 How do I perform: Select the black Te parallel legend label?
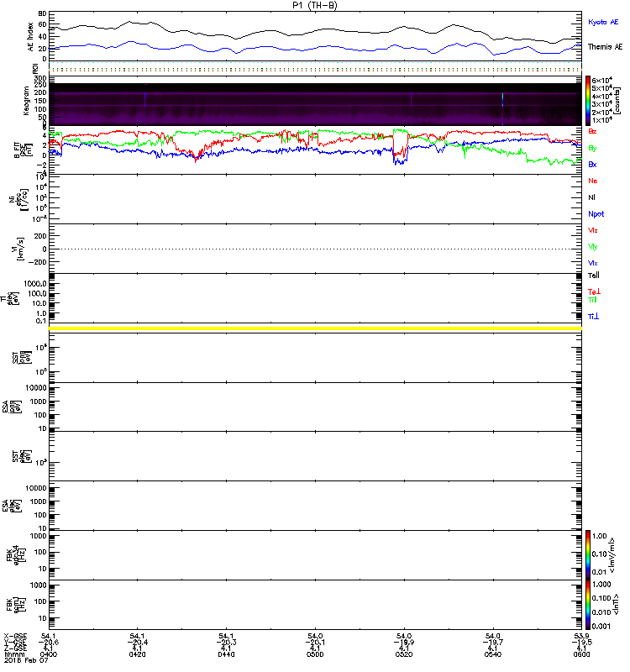[594, 276]
